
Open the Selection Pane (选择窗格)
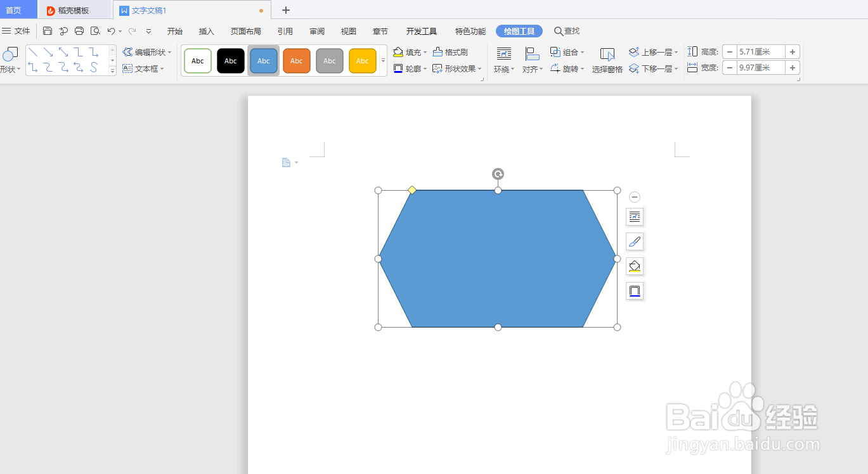[607, 60]
